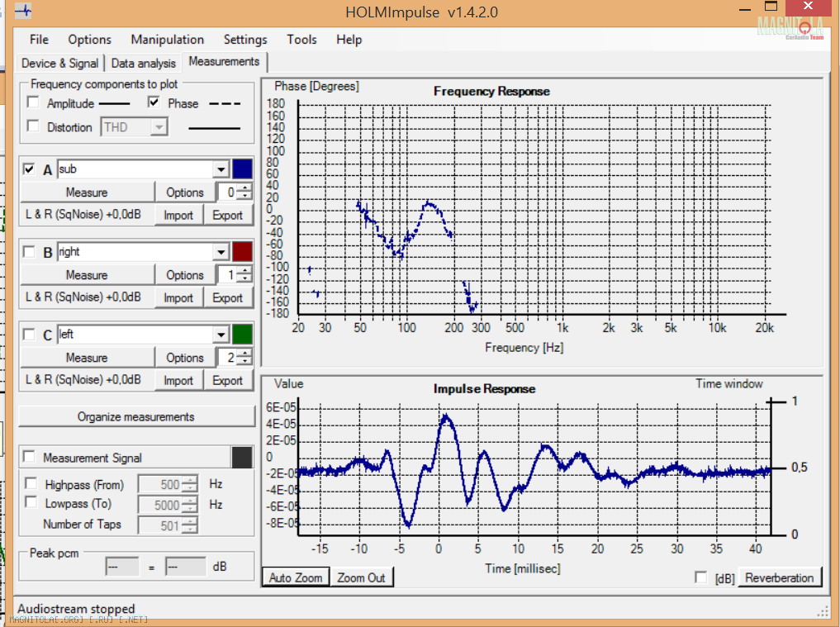840x627 pixels.
Task: Click the dark gray Measurement Signal color swatch
Action: (242, 457)
